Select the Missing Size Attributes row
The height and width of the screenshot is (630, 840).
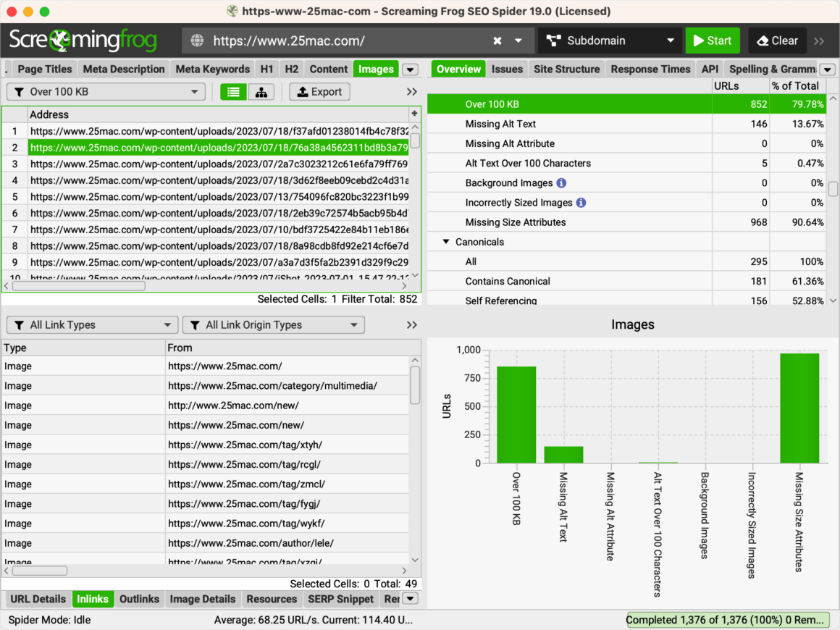pyautogui.click(x=626, y=222)
